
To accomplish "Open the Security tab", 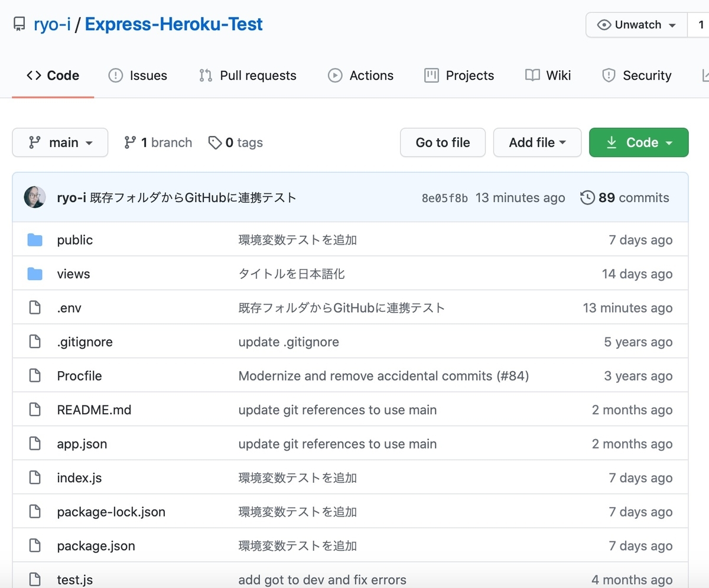I will 636,76.
